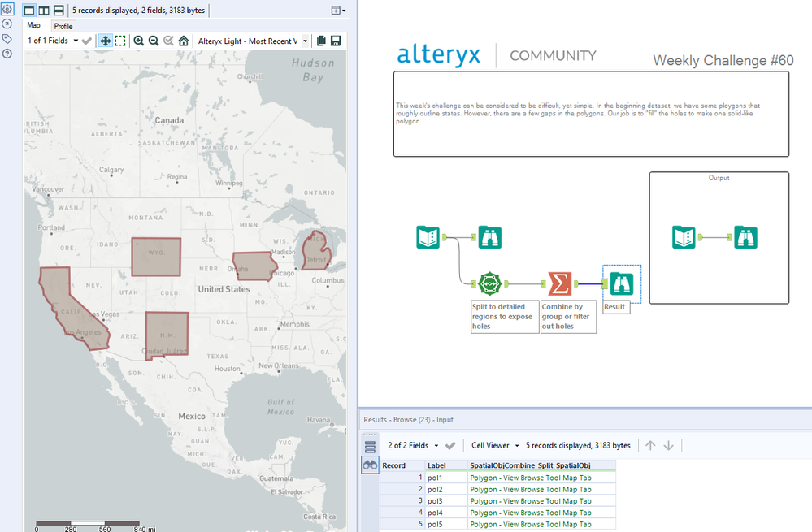Select the rectangle selection map tool
The image size is (812, 532).
120,41
